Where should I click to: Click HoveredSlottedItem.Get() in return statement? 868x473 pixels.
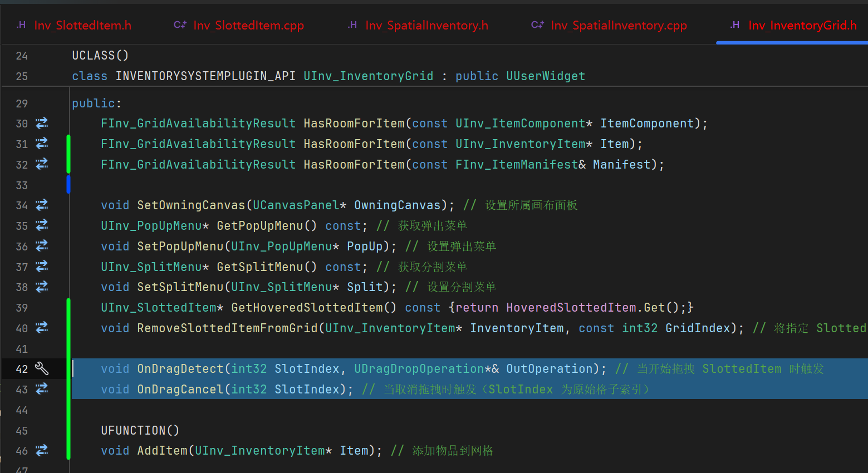592,307
